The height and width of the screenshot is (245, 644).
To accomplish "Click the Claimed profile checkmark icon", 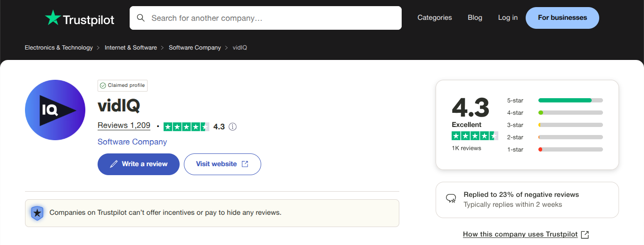I will [103, 85].
